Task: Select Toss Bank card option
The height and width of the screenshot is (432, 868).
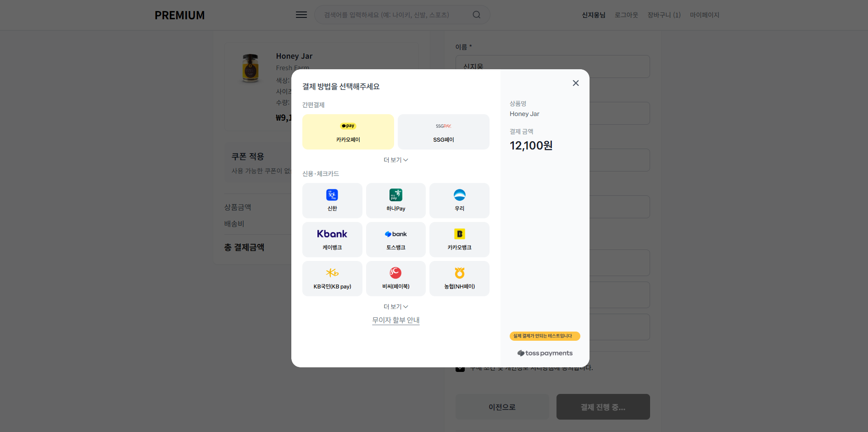Action: (x=395, y=239)
